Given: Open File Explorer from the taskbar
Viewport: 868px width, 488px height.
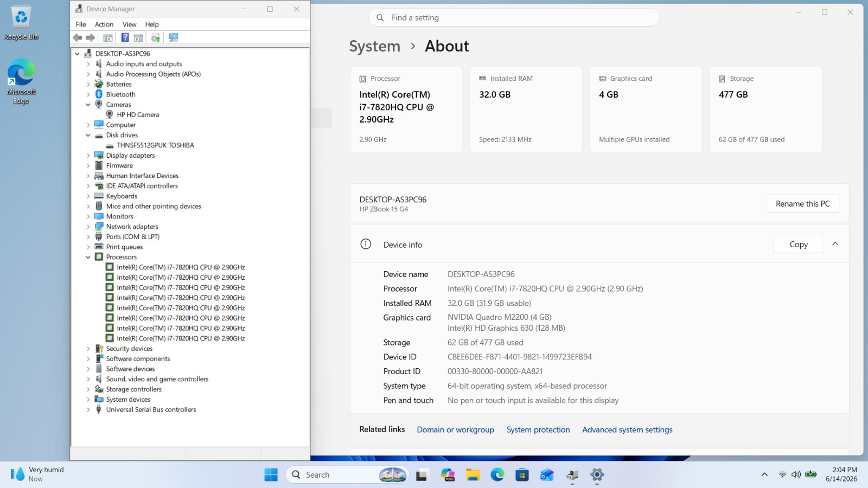Looking at the screenshot, I should point(473,475).
